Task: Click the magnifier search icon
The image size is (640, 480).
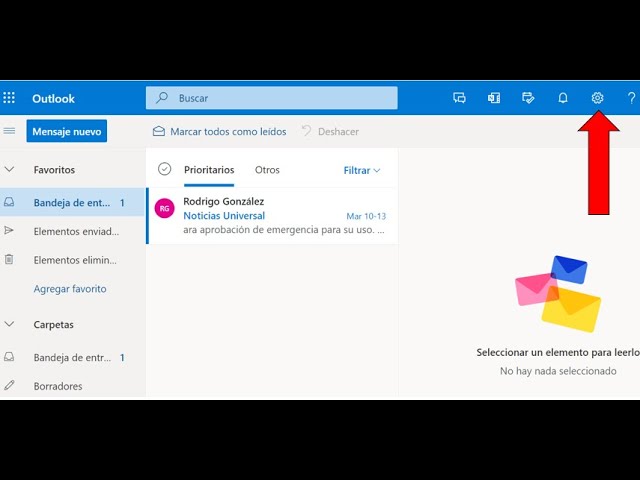Action: tap(162, 98)
